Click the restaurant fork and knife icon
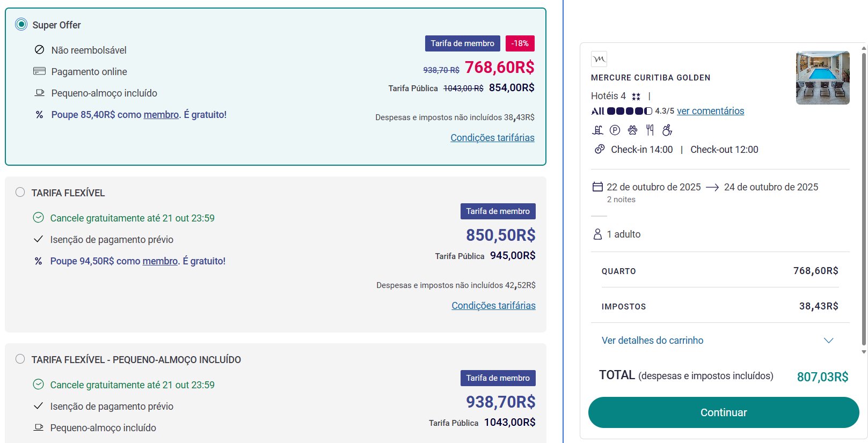 (650, 130)
